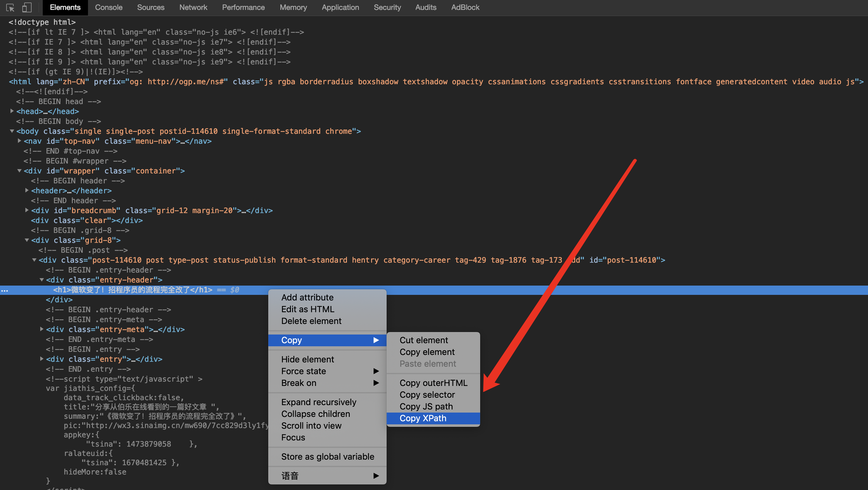Select Copy selector
The height and width of the screenshot is (490, 868).
click(433, 395)
